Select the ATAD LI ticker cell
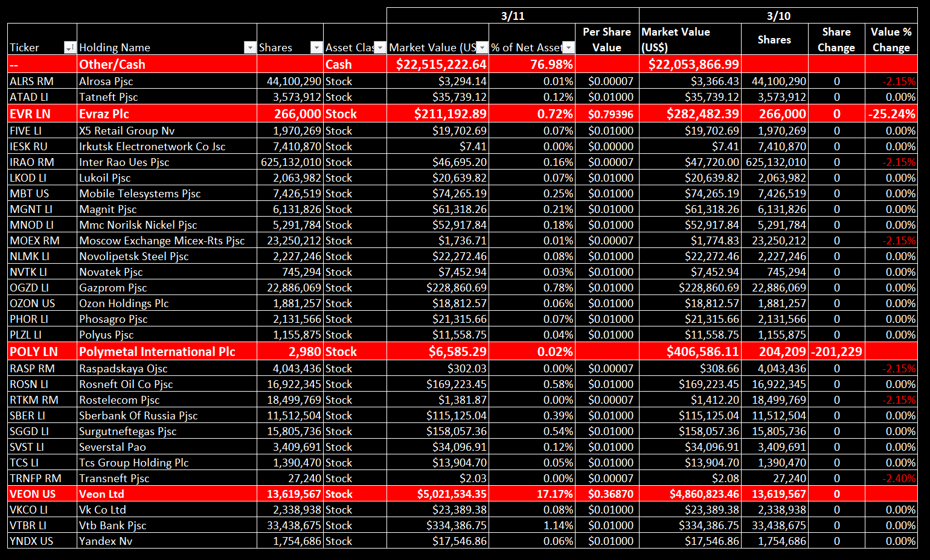 [x=42, y=97]
